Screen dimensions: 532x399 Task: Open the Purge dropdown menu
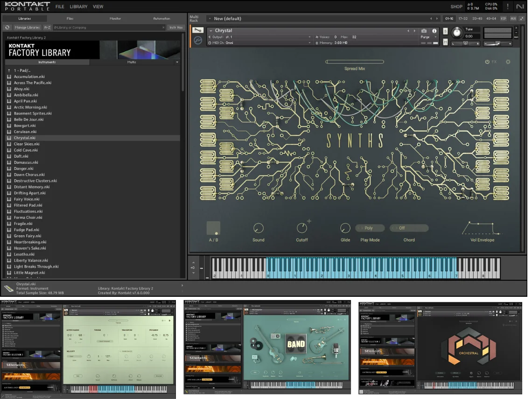[428, 37]
